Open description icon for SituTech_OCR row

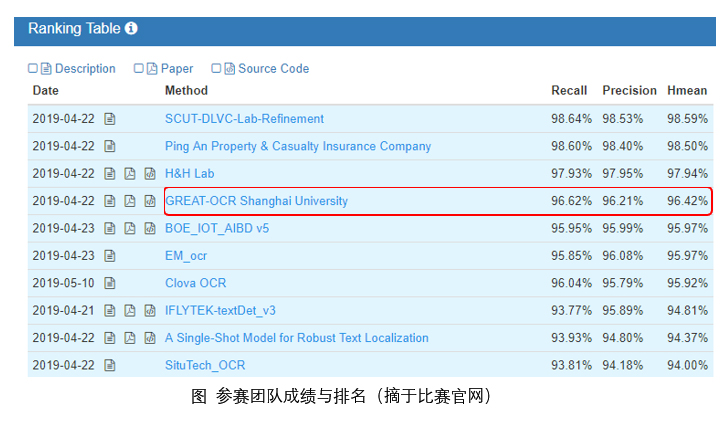[x=110, y=365]
